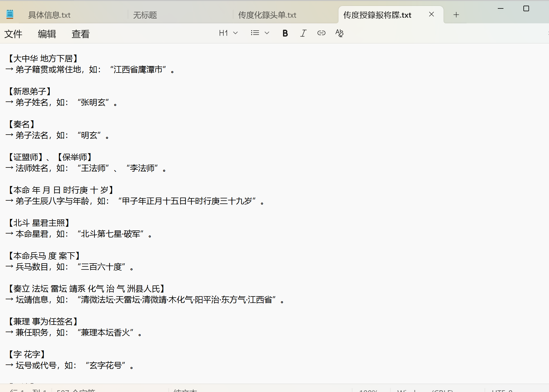Apply italic formatting
Screen dimensions: 549x392
pyautogui.click(x=303, y=33)
